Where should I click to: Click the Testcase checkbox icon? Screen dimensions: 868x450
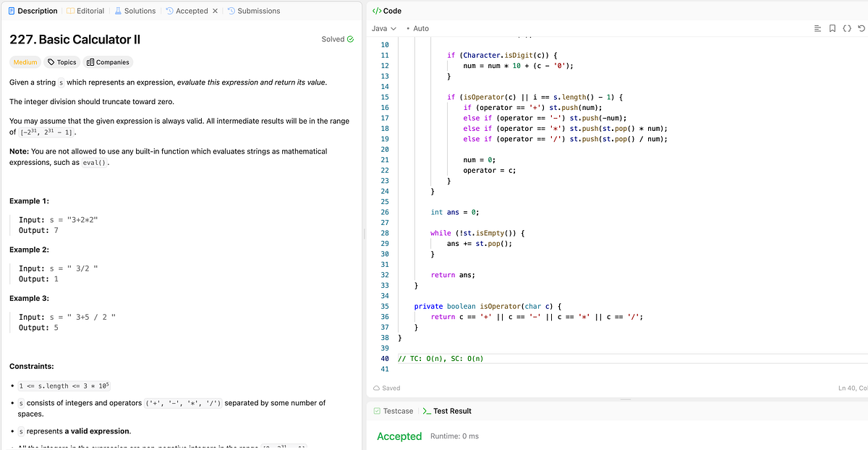376,410
